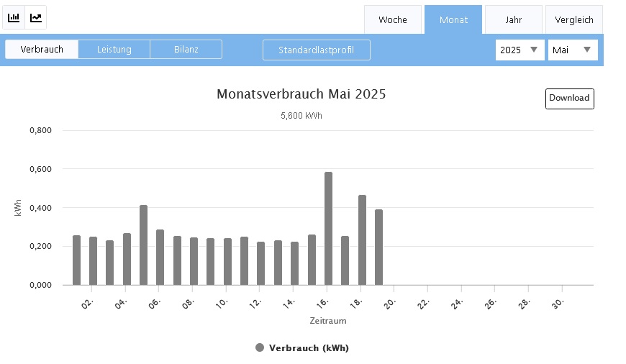This screenshot has height=364, width=626.
Task: Select the Leistung view toggle
Action: 114,50
